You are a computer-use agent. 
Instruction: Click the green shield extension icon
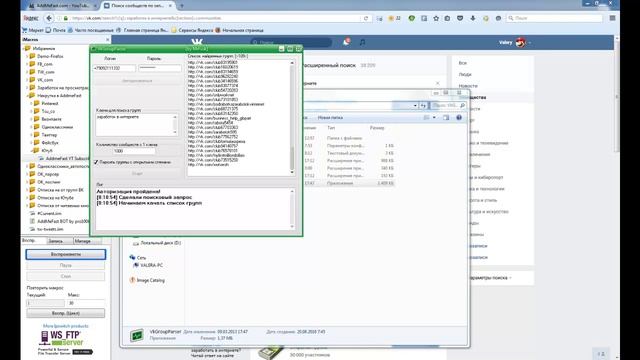coord(411,18)
